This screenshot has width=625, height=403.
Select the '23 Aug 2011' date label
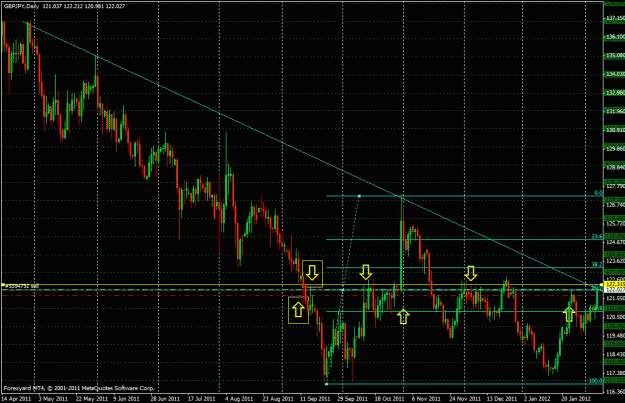pyautogui.click(x=278, y=399)
